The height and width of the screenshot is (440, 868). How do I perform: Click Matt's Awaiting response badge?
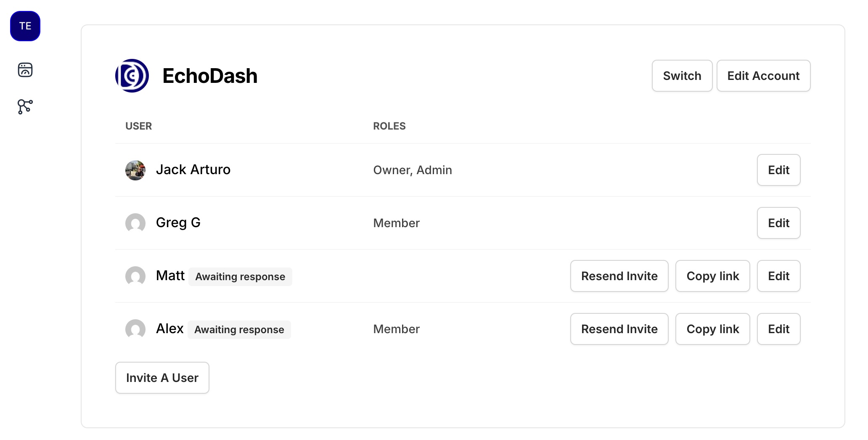[x=240, y=276]
